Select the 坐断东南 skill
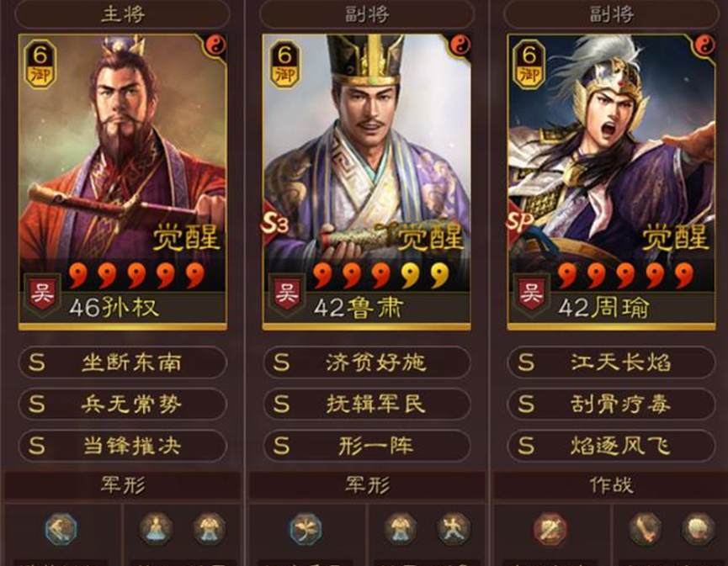 click(123, 362)
